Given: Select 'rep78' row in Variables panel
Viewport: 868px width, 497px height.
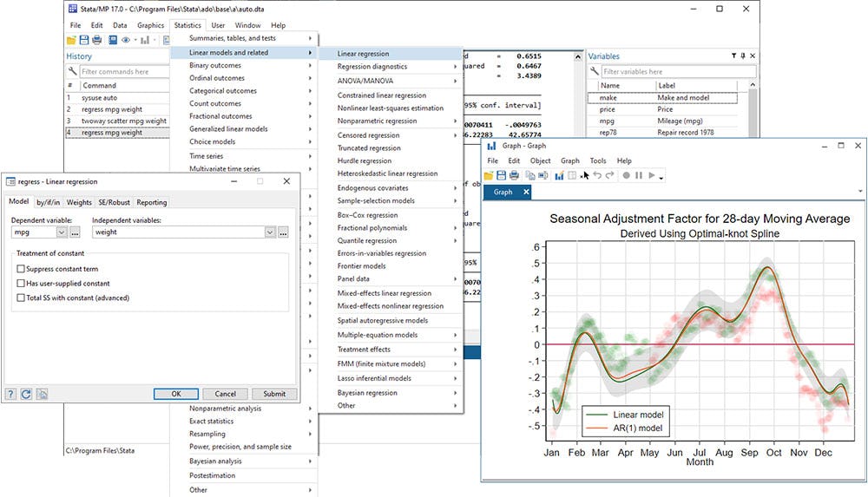Looking at the screenshot, I should [x=662, y=133].
